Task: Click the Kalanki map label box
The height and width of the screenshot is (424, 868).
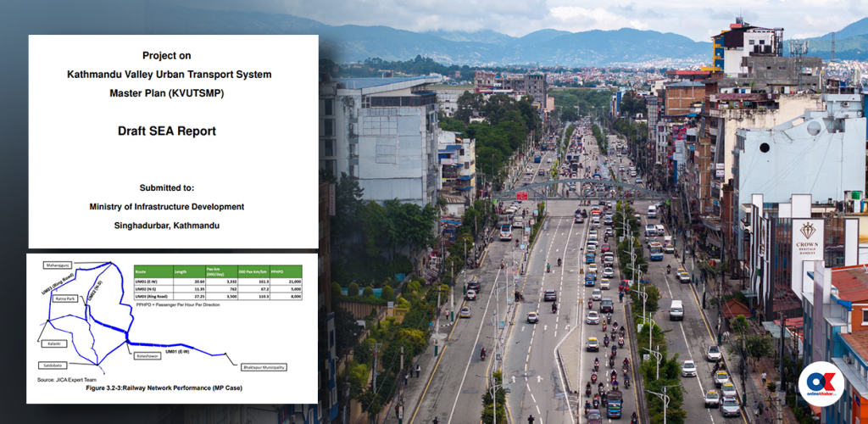Action: pyautogui.click(x=54, y=343)
